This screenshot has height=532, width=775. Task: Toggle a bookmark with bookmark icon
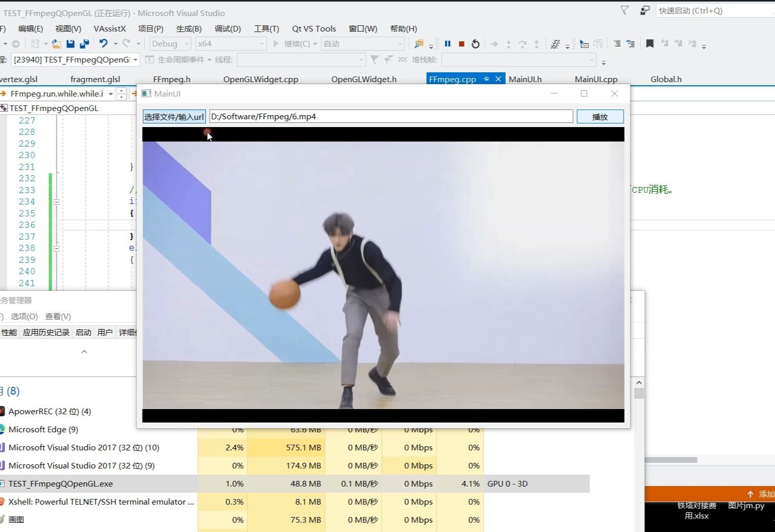coord(649,44)
